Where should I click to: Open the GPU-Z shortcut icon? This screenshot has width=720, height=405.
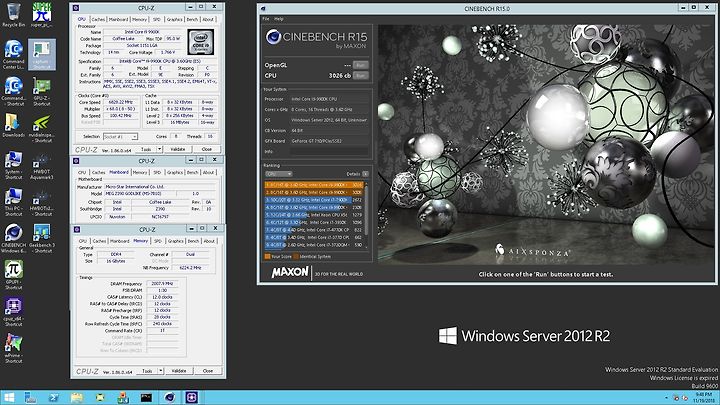tap(42, 91)
